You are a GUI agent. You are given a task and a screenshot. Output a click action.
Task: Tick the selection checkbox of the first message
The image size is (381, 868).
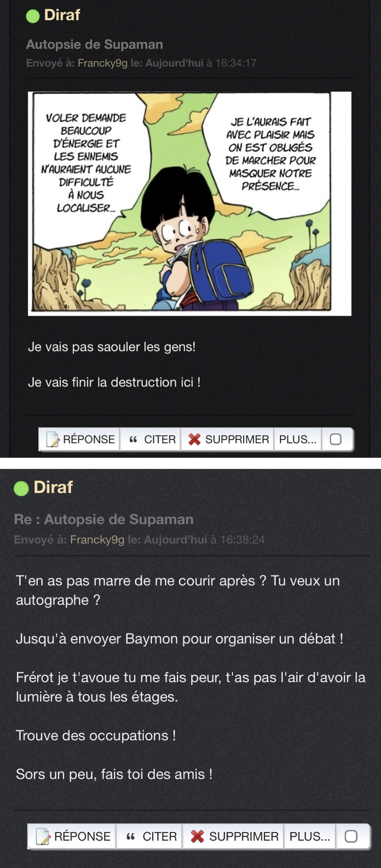click(336, 439)
